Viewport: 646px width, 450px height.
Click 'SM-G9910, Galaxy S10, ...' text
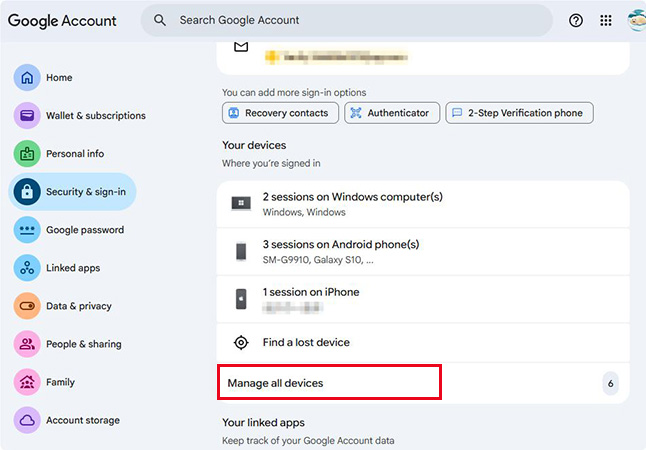point(318,260)
